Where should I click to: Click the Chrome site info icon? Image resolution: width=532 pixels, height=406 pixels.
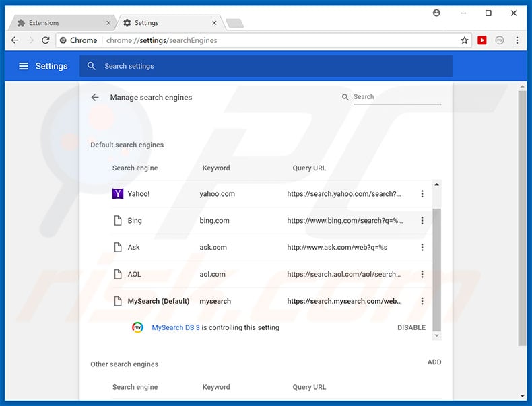tap(63, 40)
